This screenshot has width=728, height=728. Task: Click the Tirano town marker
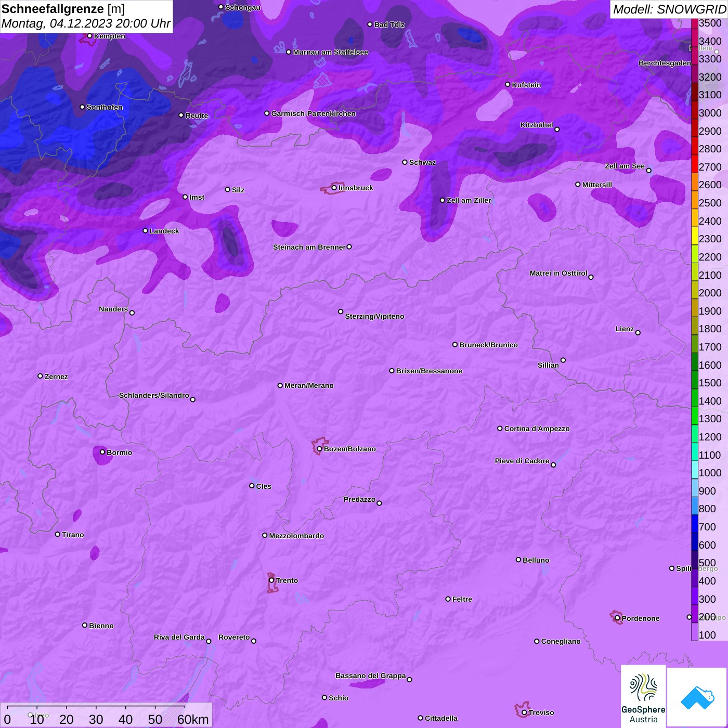tap(58, 534)
